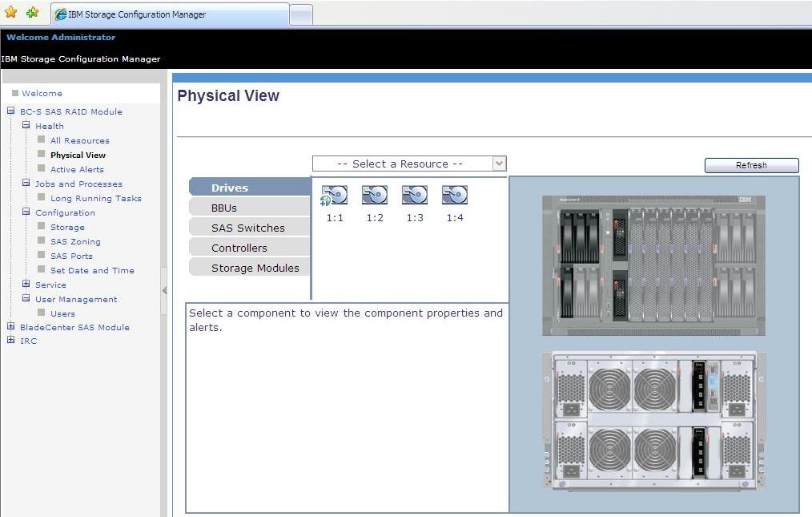Open Set Date and Time page

click(x=92, y=271)
